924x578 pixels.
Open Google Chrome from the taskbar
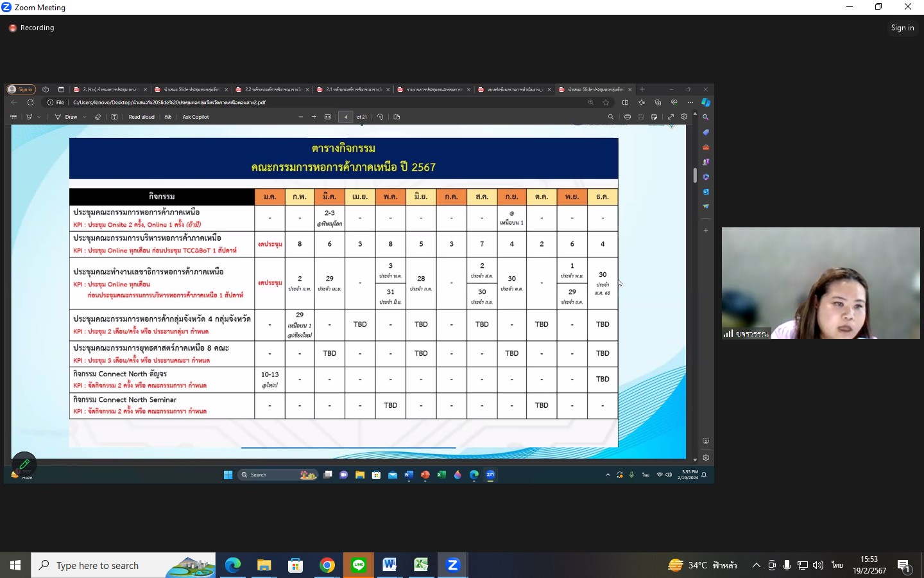[x=327, y=565]
